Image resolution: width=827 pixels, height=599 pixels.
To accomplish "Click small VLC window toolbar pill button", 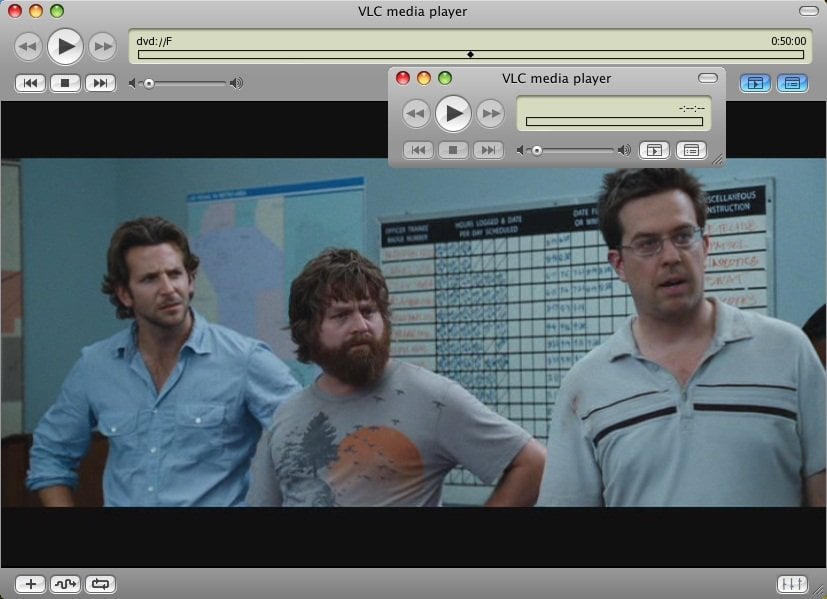I will [707, 78].
